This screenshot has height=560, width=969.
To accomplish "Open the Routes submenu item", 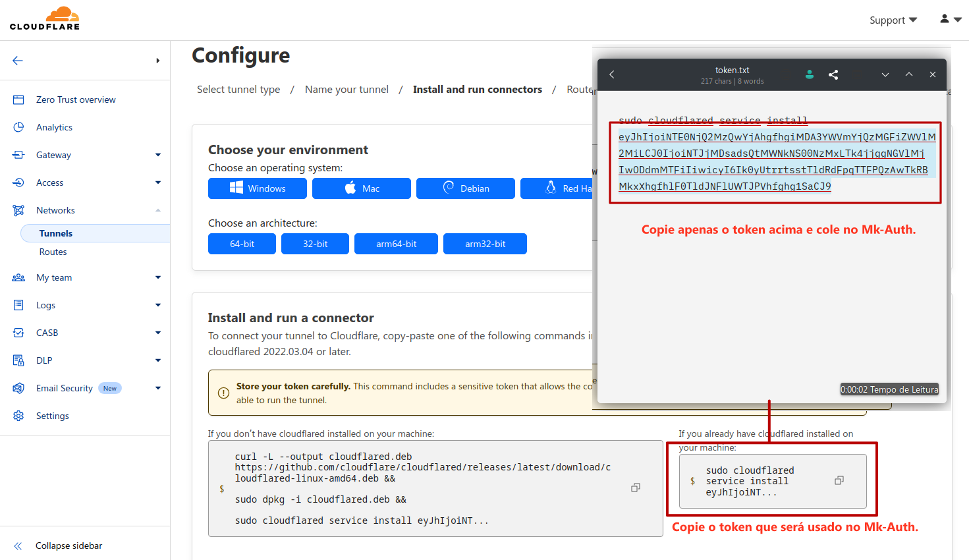I will click(53, 252).
